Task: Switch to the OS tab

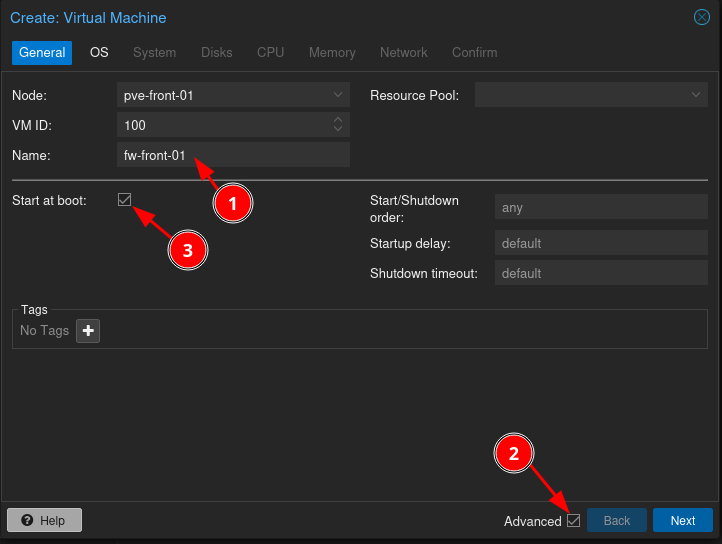Action: pos(99,52)
